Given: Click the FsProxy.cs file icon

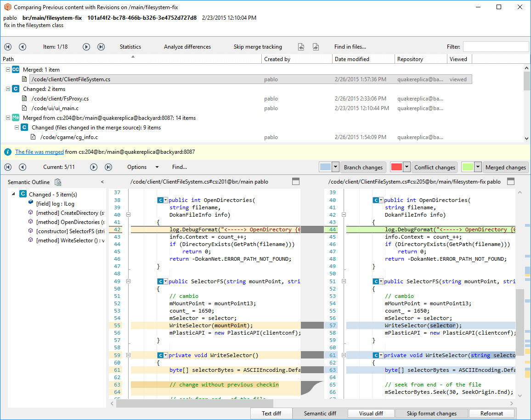Looking at the screenshot, I should (x=24, y=99).
